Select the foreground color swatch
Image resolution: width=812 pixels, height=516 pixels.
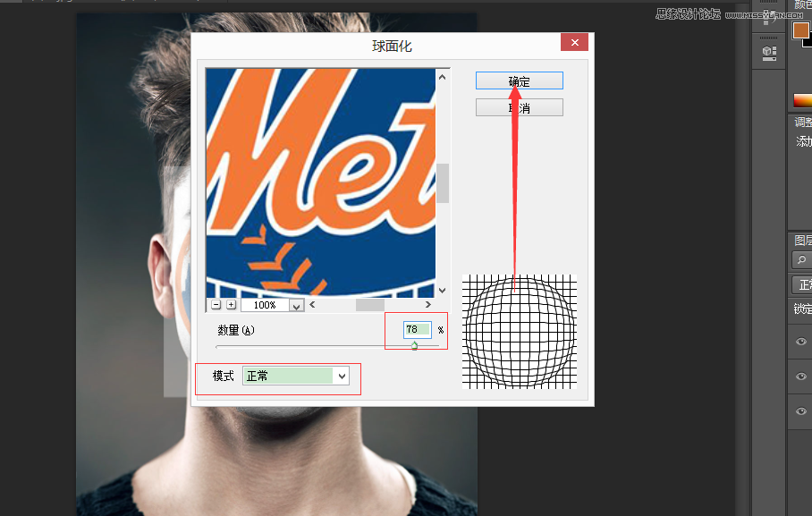[x=800, y=30]
